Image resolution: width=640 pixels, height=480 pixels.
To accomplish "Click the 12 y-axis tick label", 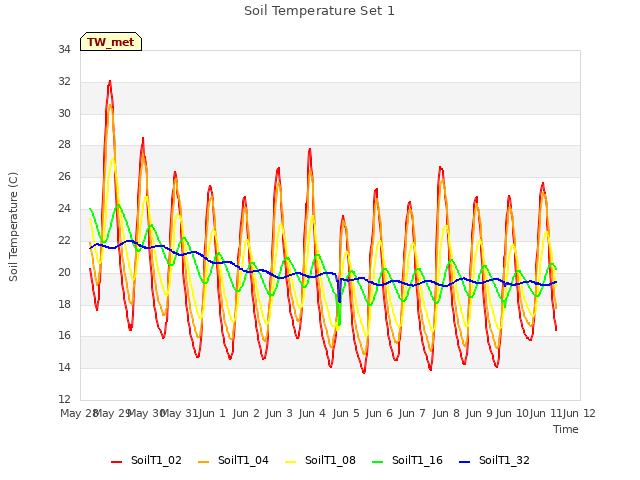I will click(x=64, y=400).
